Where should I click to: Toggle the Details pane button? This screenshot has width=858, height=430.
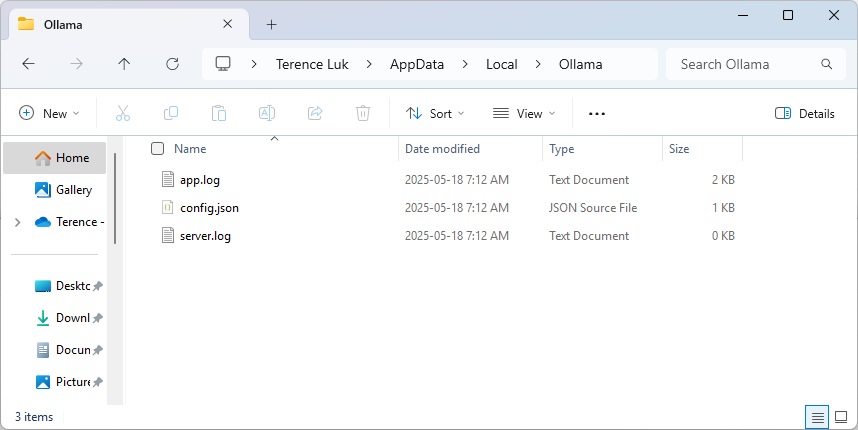[805, 113]
